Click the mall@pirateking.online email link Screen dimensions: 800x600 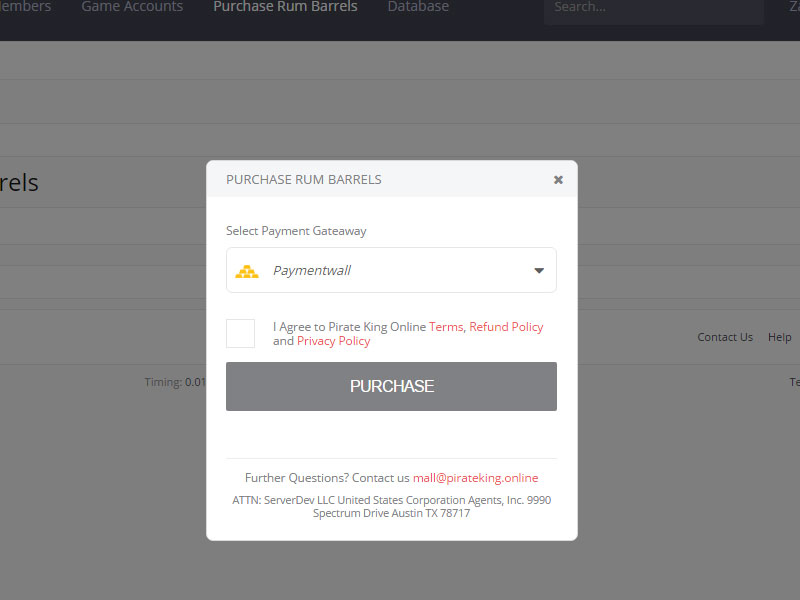point(476,478)
